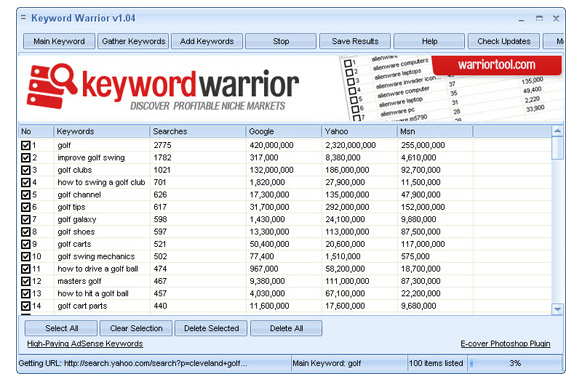582x382 pixels.
Task: Click Msn value 9,680,000
Action: [x=418, y=306]
